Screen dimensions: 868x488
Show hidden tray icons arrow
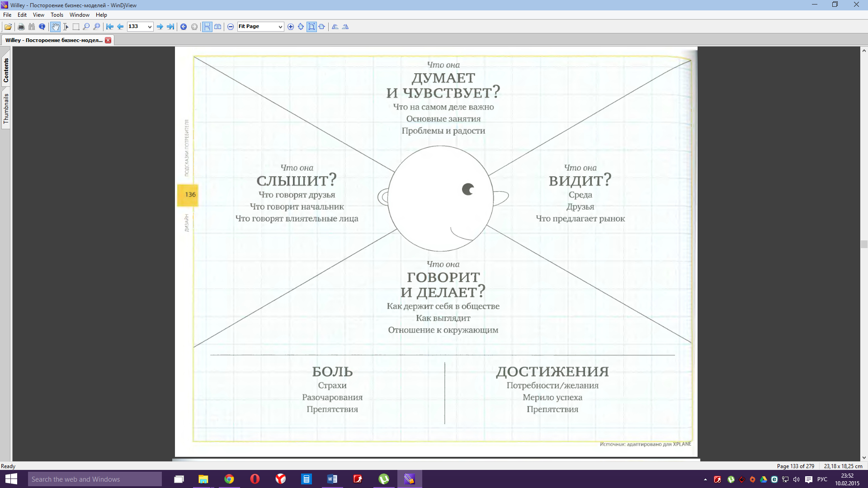click(705, 479)
